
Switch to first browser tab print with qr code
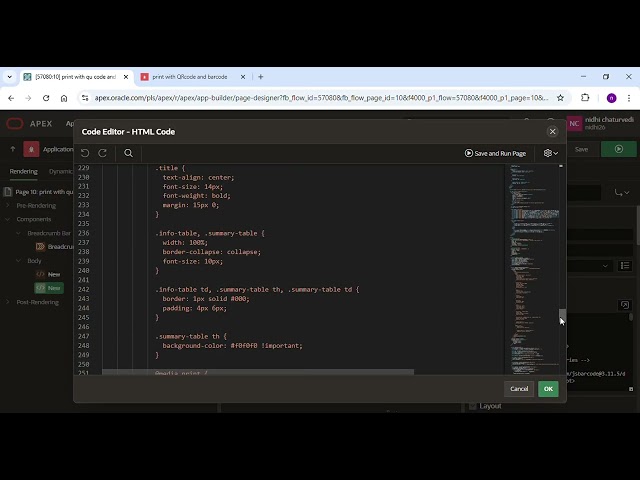point(76,77)
